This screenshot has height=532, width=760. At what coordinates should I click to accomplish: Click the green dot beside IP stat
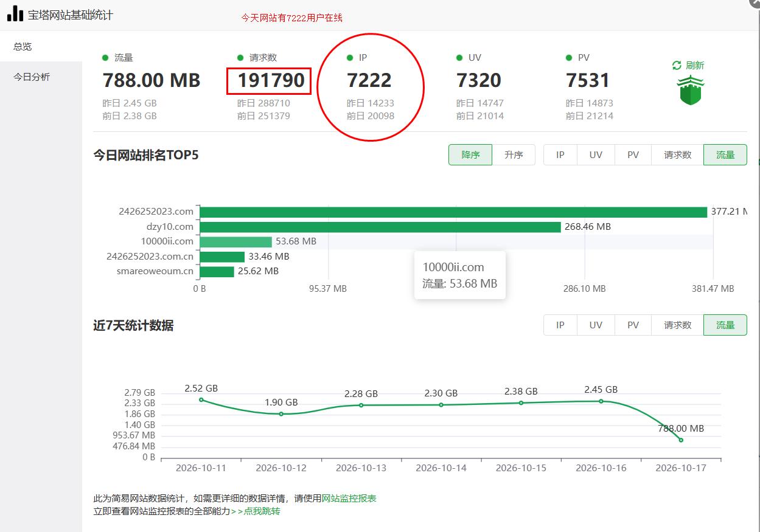(350, 58)
